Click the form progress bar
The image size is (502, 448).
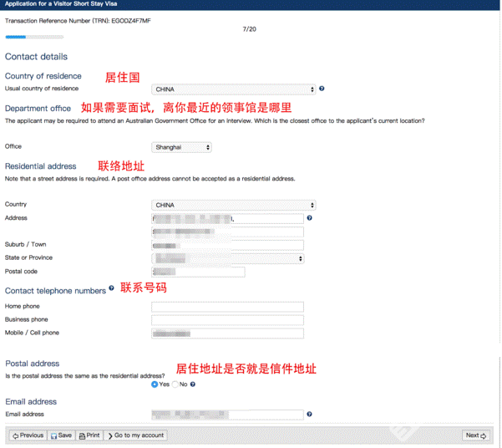(x=34, y=37)
